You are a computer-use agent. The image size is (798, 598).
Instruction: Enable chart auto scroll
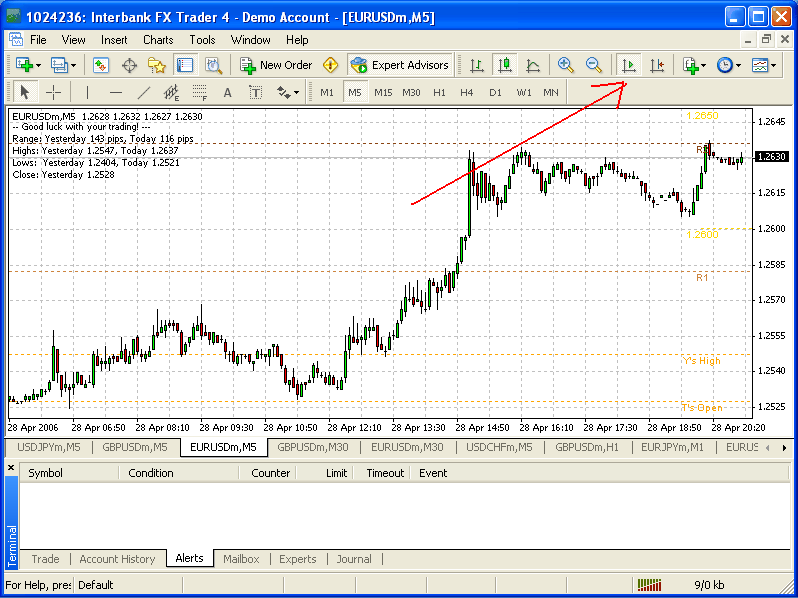(x=629, y=65)
